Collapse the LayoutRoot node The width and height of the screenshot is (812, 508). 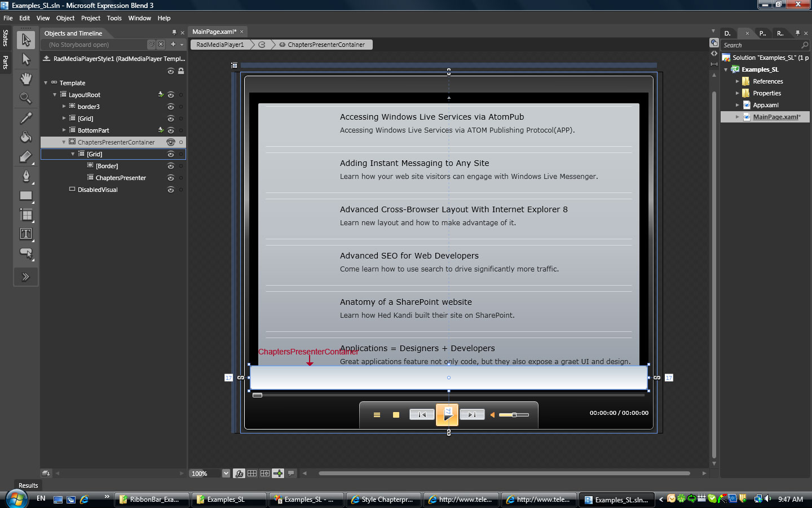pyautogui.click(x=55, y=95)
